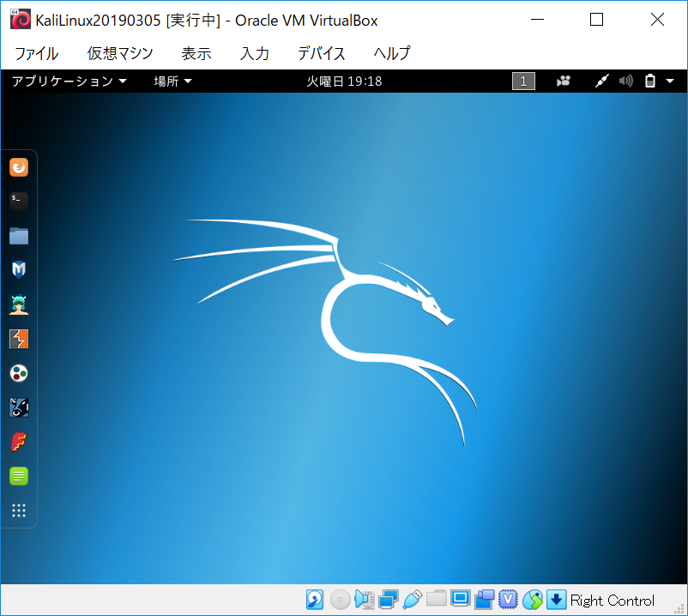Maximize the VirtualBox window
The width and height of the screenshot is (688, 616).
tap(596, 20)
